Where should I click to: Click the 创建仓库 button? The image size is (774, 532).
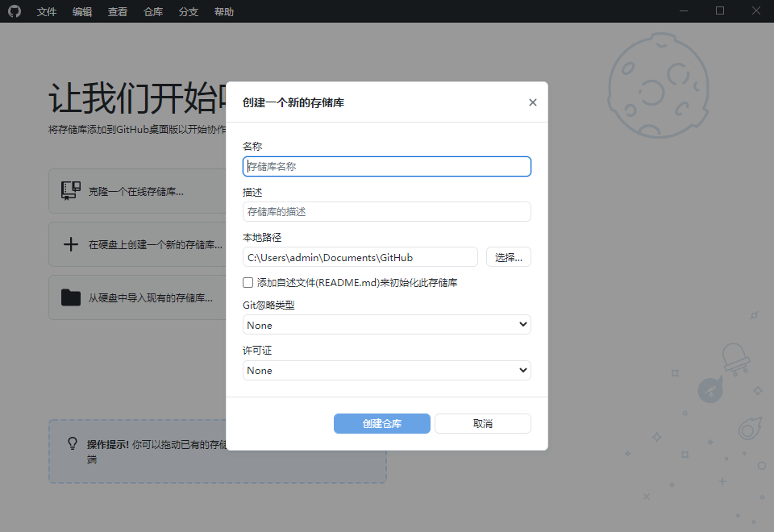381,423
